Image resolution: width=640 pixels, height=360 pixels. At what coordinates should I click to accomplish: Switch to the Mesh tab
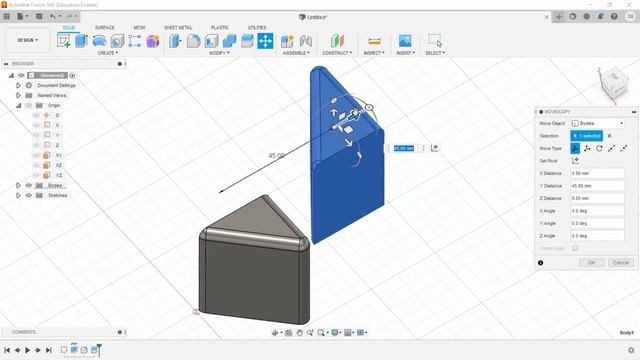[x=139, y=27]
